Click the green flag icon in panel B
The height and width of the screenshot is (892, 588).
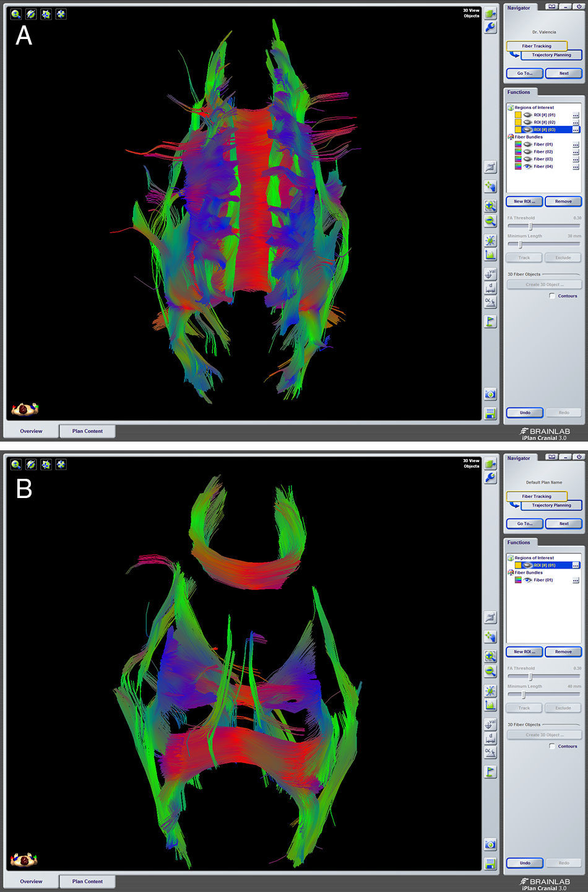pos(490,772)
